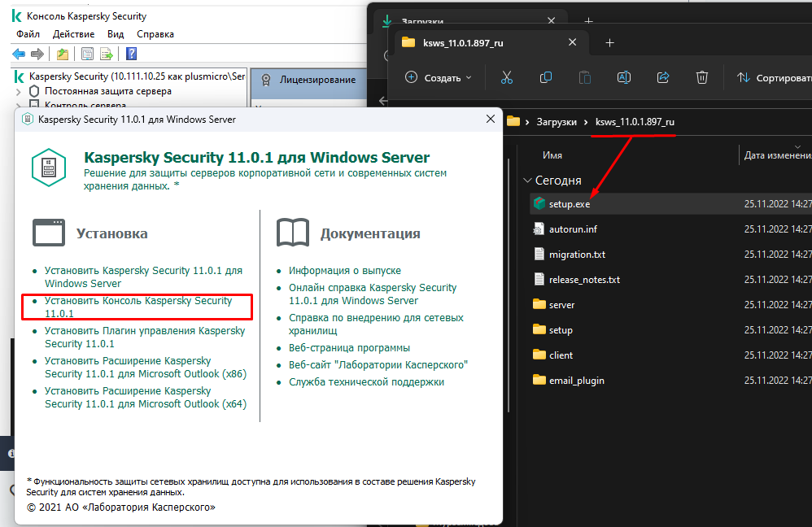Screen dimensions: 812x527
Task: Click the Properties sheet toolbar icon in console
Action: [x=88, y=54]
